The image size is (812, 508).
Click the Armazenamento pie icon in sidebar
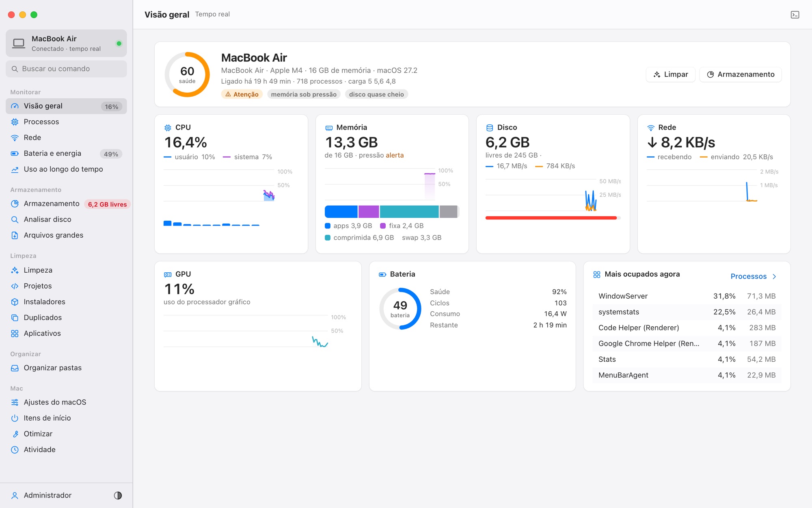point(15,203)
